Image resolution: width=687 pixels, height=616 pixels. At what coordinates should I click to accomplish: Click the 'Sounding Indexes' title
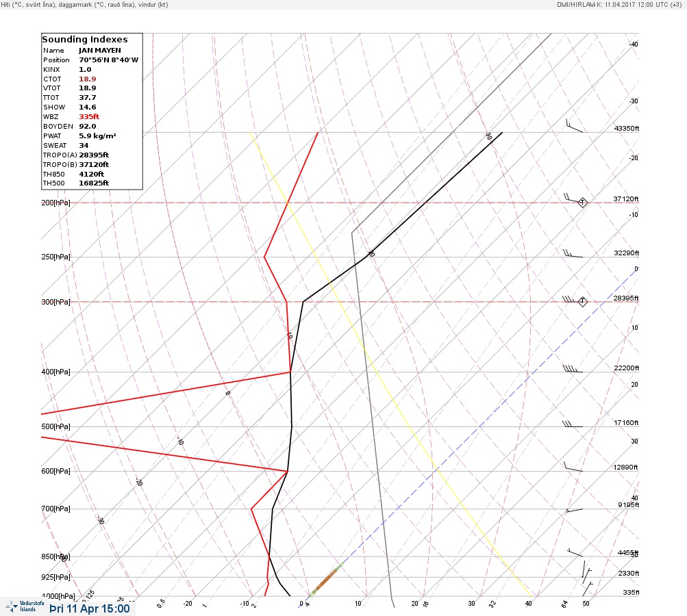coord(85,40)
